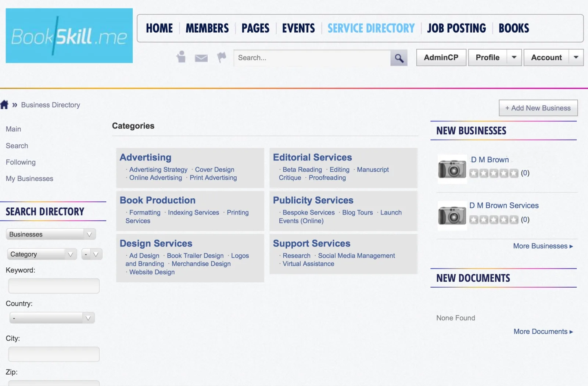The width and height of the screenshot is (588, 386).
Task: Open JOB POSTING navigation item
Action: [x=456, y=28]
